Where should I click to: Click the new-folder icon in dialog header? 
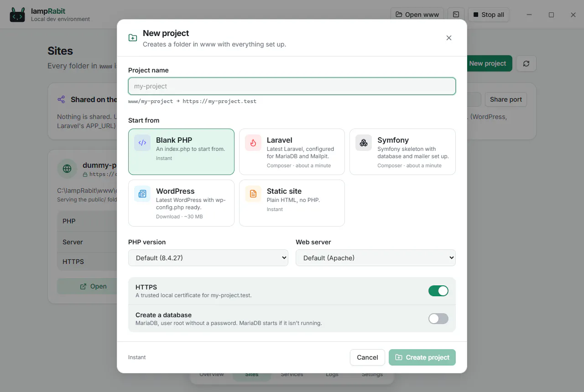[132, 38]
